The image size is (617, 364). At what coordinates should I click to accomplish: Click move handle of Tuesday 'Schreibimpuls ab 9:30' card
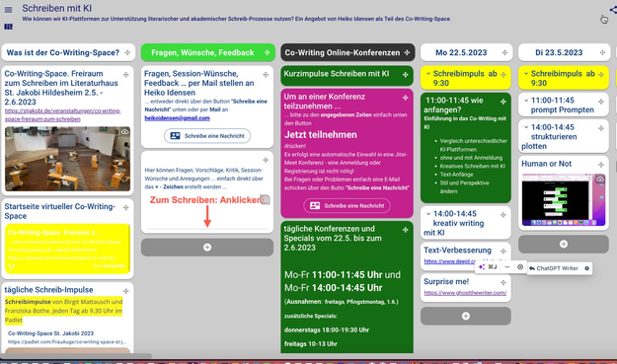click(x=601, y=75)
